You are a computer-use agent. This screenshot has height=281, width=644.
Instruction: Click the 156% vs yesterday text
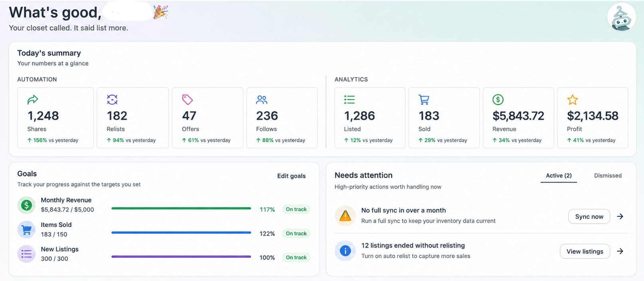pos(53,140)
